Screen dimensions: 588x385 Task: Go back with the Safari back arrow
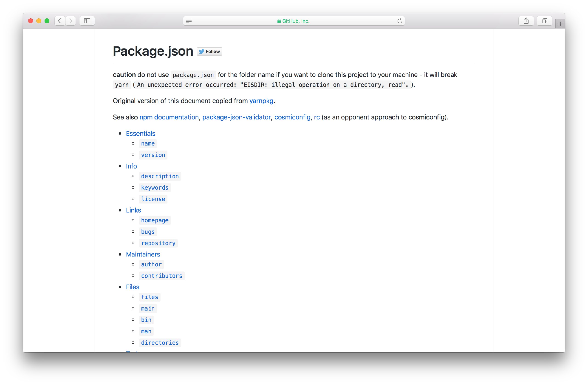pyautogui.click(x=59, y=21)
